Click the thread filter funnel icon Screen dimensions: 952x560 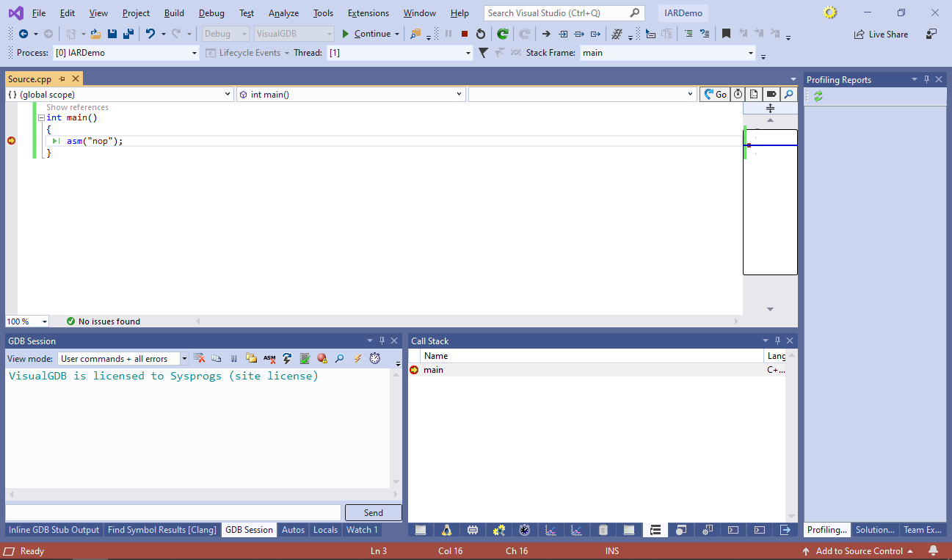coord(483,53)
